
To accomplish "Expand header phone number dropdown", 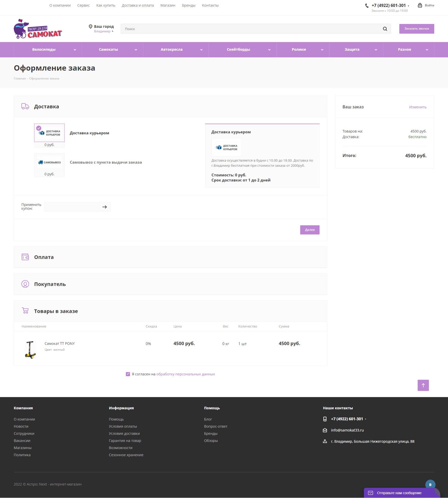I will pos(408,6).
